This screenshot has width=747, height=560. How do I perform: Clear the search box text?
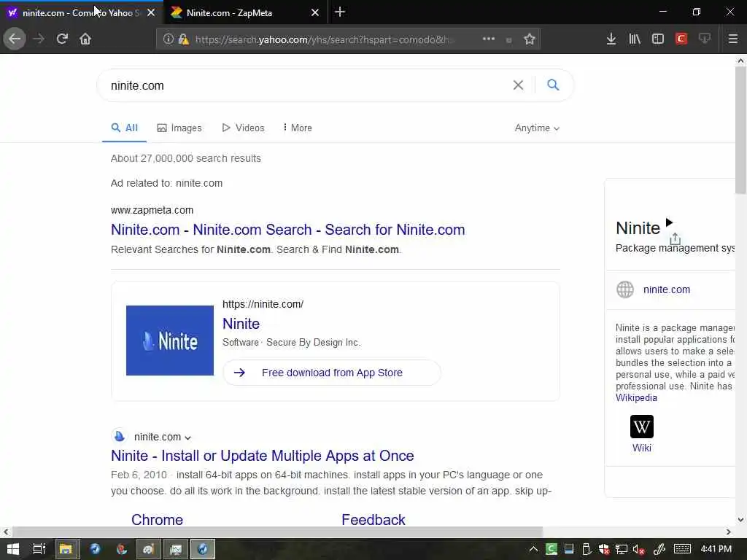tap(518, 85)
